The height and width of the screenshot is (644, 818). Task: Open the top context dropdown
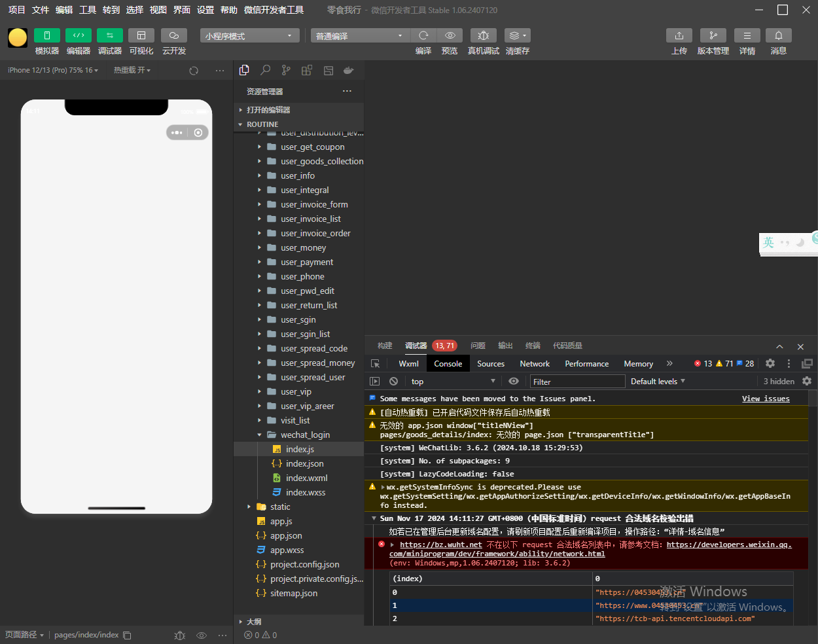[453, 381]
